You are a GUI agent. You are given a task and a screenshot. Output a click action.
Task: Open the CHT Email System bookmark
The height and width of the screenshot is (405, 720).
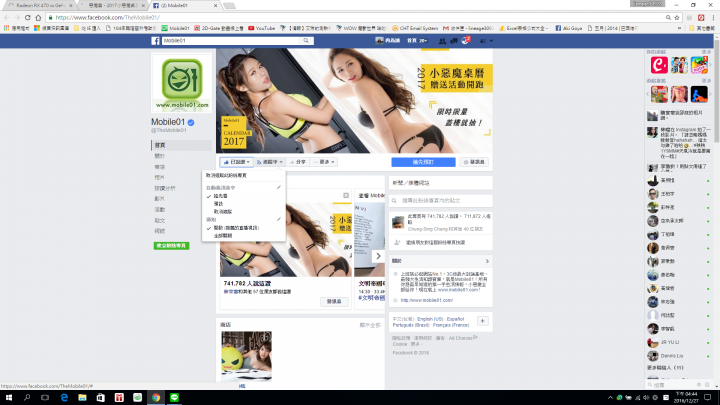point(415,28)
